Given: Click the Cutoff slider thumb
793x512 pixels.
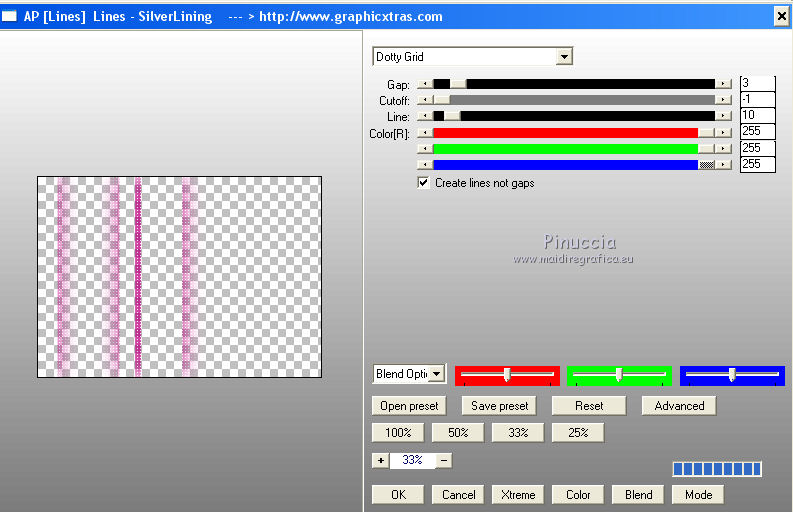Looking at the screenshot, I should click(x=442, y=100).
